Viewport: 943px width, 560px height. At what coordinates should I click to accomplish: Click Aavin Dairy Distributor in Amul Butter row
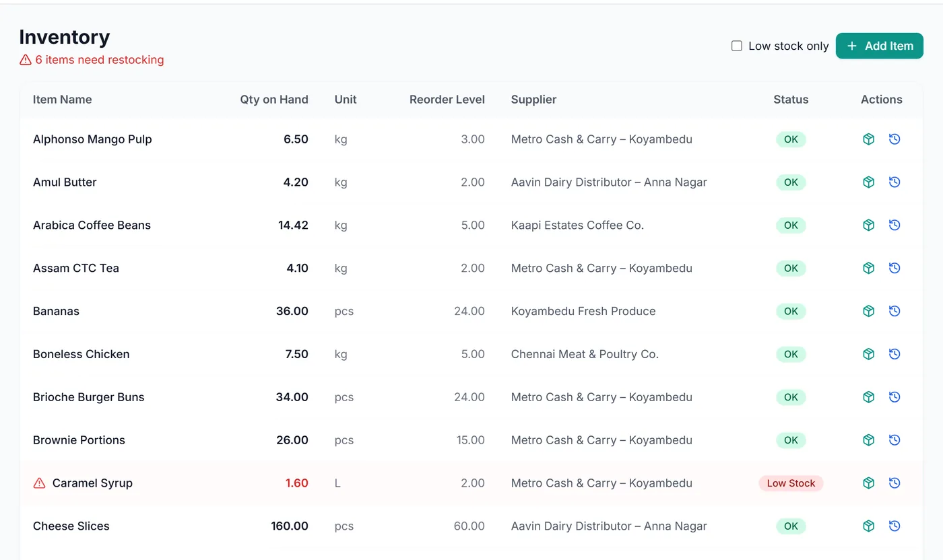609,182
